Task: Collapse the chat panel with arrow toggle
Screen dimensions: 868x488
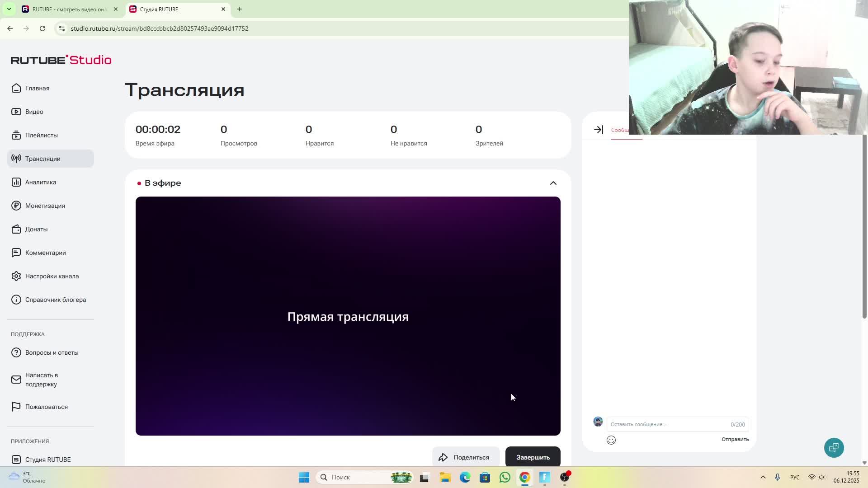Action: point(598,130)
